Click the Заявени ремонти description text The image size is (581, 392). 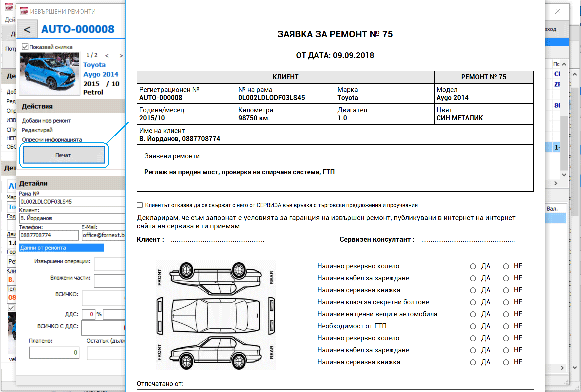239,172
